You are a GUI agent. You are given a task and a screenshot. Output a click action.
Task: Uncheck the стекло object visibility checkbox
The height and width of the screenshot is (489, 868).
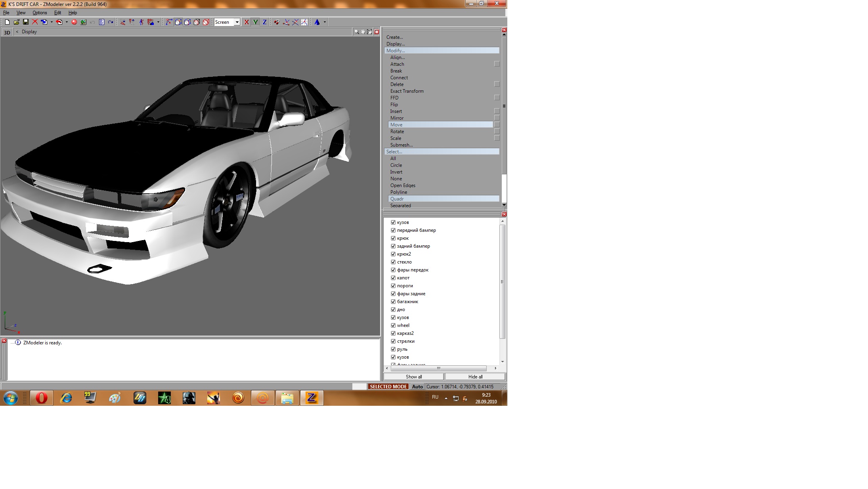[x=393, y=262]
